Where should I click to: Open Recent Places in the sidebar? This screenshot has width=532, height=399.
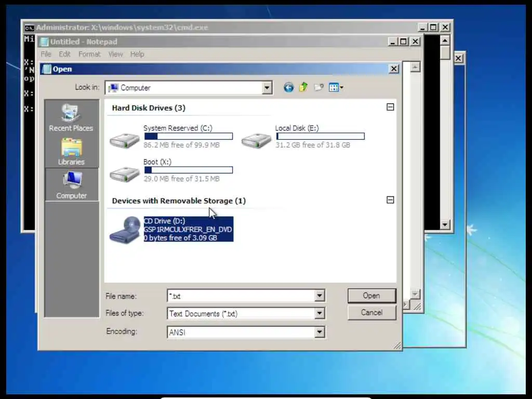tap(71, 117)
